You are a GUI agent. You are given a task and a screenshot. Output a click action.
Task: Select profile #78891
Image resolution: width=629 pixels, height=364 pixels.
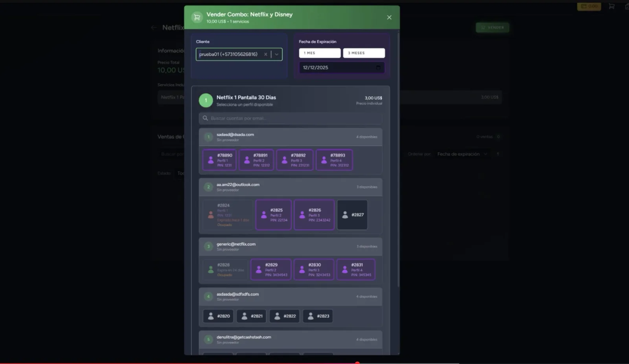pos(256,160)
